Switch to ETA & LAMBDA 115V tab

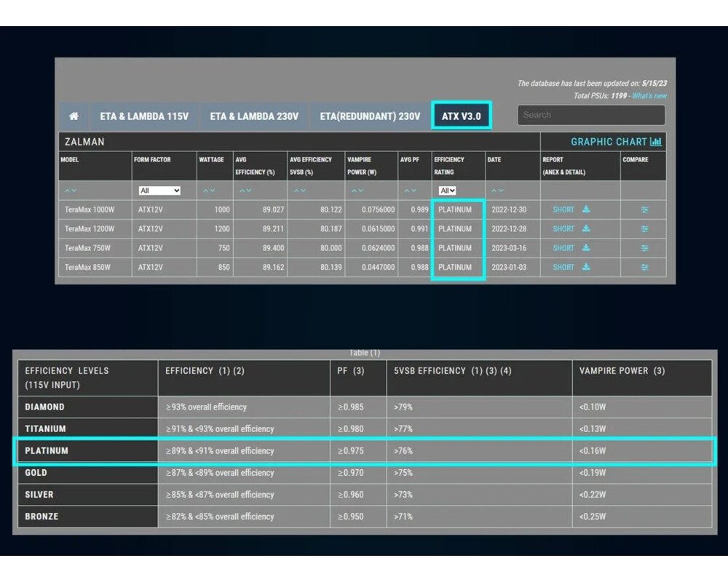coord(143,116)
